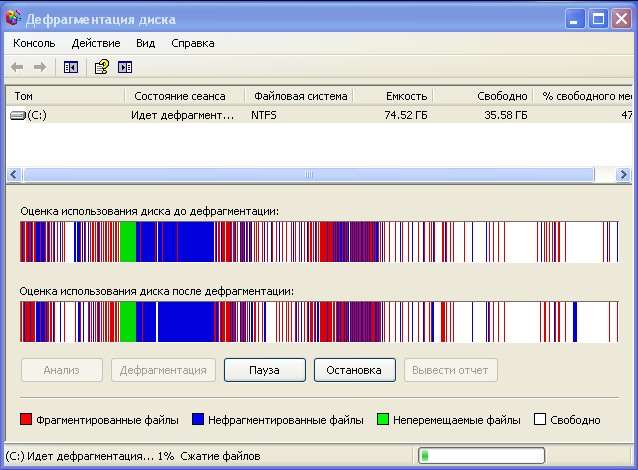Image resolution: width=638 pixels, height=470 pixels.
Task: Toggle the console tree pane icon
Action: click(71, 67)
